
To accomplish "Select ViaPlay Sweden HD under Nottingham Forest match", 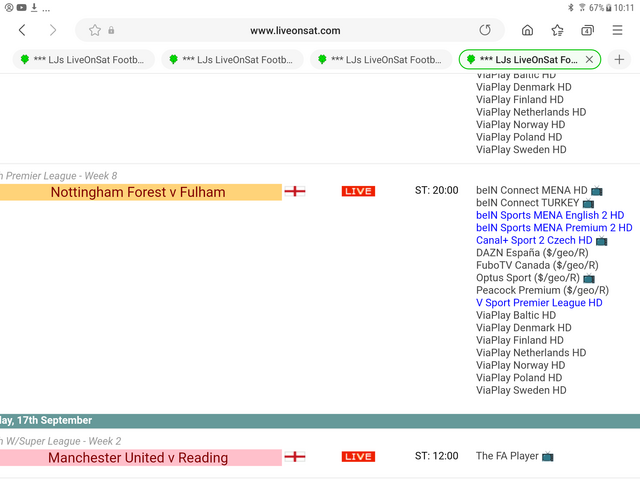I will (x=521, y=391).
